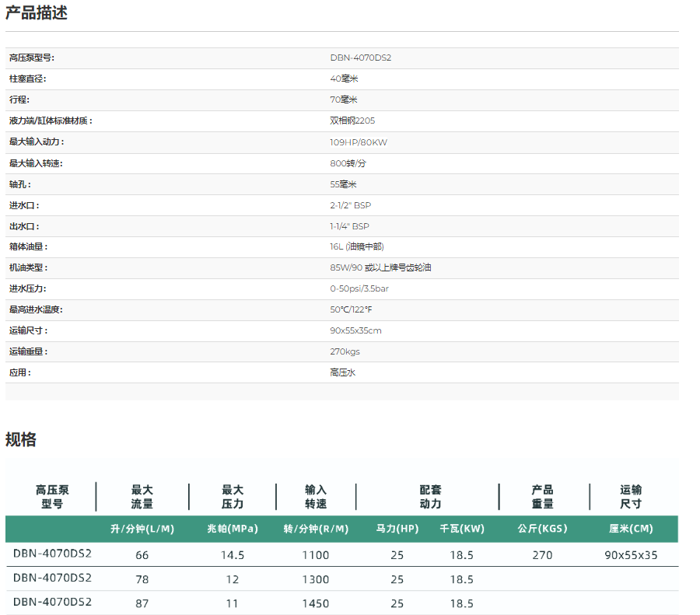Click the 1450 input speed cell
700x615 pixels.
316,603
